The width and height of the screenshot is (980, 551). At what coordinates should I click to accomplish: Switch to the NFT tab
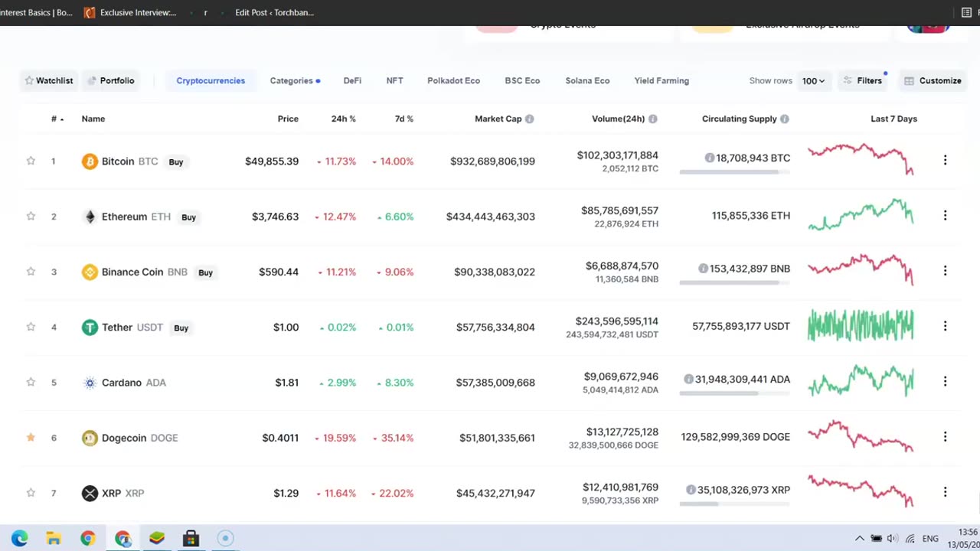pos(394,80)
